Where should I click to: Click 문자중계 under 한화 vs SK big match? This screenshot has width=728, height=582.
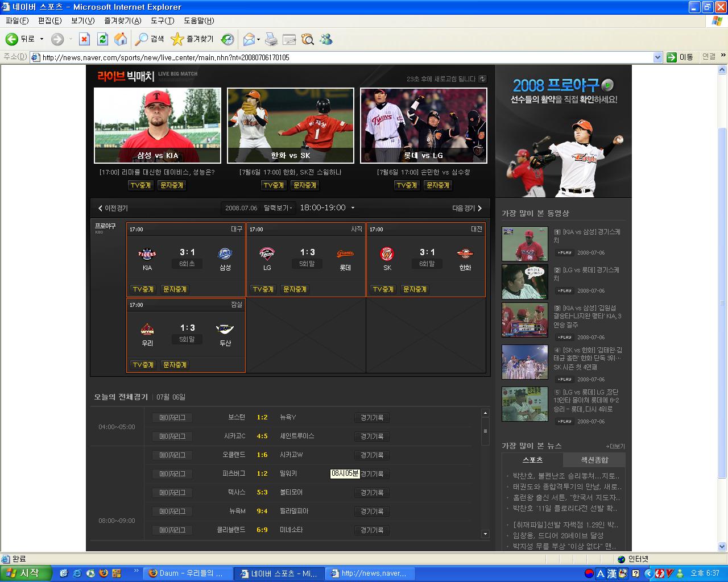[x=305, y=185]
